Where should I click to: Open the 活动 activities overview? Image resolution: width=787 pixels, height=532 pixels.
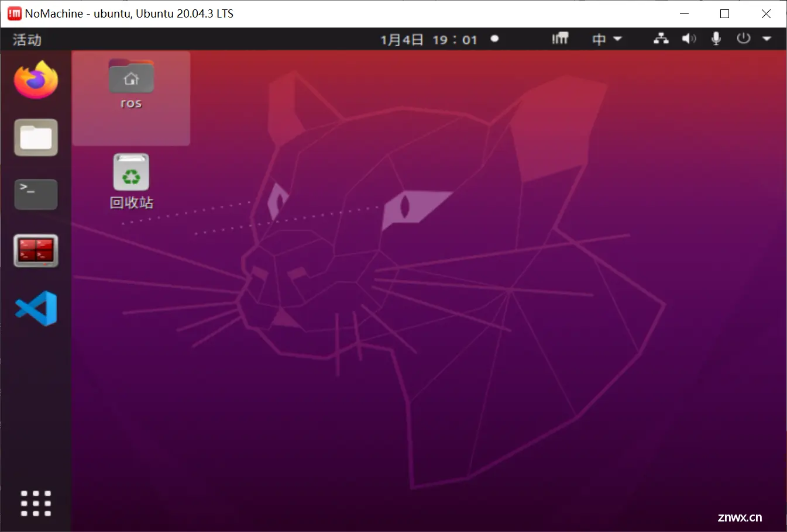27,40
